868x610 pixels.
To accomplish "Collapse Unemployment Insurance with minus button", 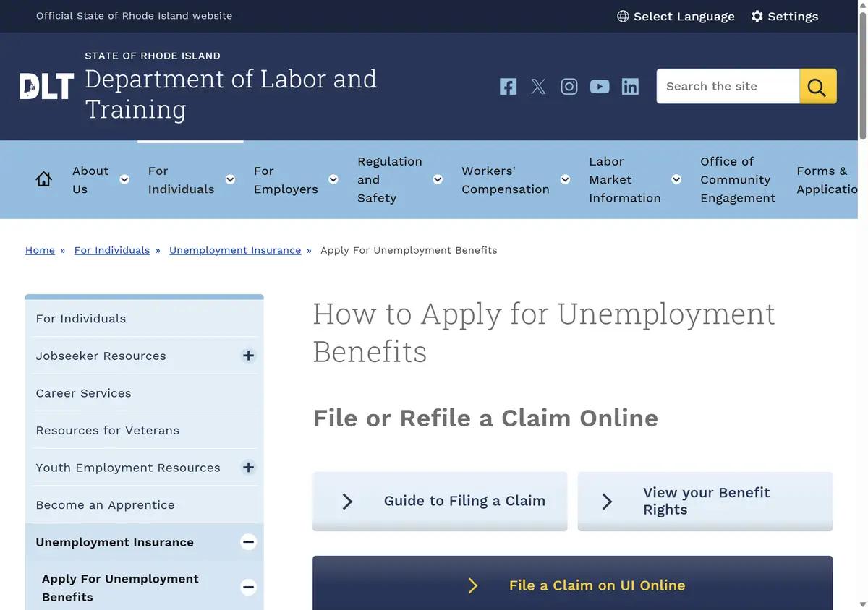I will click(x=248, y=541).
